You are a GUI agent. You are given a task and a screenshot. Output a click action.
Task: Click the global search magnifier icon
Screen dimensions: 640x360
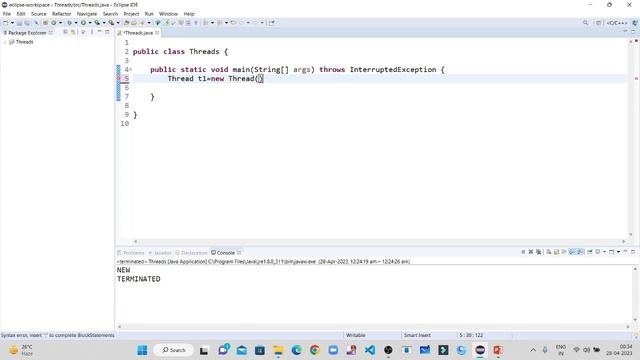point(585,23)
